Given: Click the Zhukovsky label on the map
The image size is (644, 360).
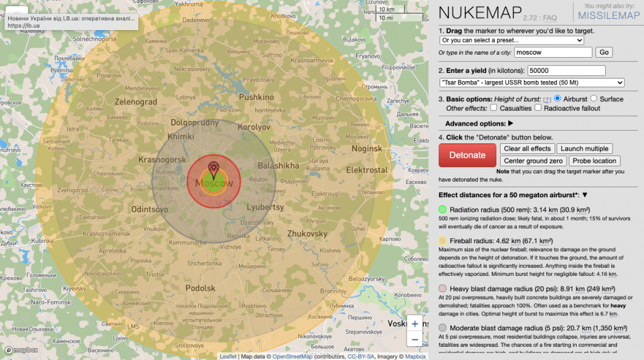Looking at the screenshot, I should (307, 234).
